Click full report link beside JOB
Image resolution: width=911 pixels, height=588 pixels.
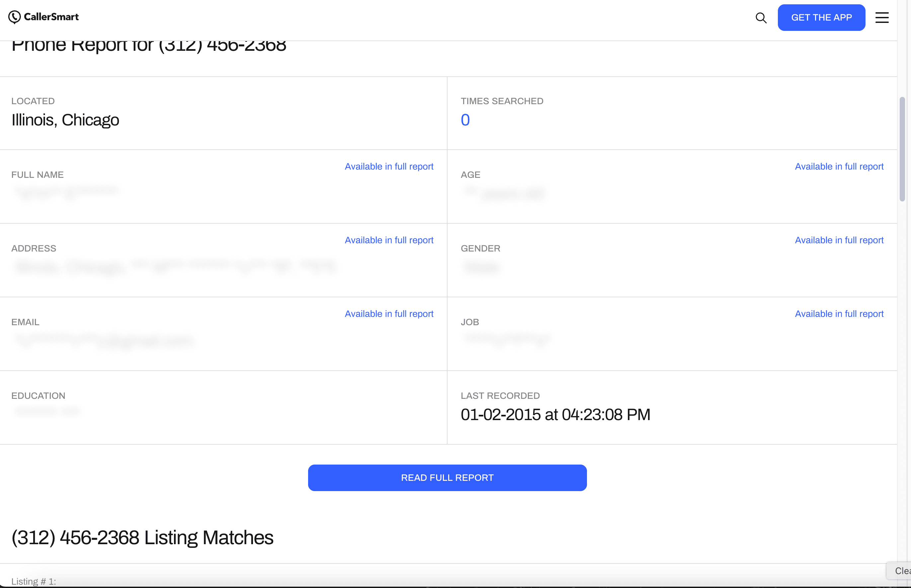coord(839,314)
